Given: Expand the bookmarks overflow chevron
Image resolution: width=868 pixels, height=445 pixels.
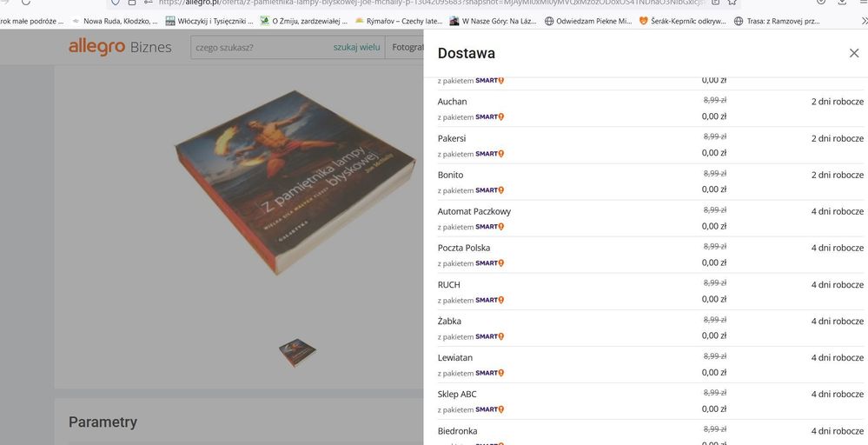Looking at the screenshot, I should coord(864,21).
